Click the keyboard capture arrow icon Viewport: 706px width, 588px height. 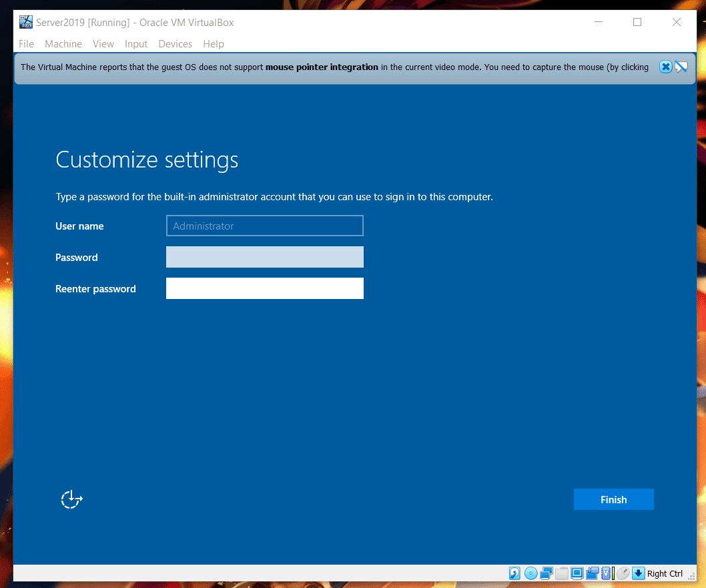pyautogui.click(x=639, y=573)
